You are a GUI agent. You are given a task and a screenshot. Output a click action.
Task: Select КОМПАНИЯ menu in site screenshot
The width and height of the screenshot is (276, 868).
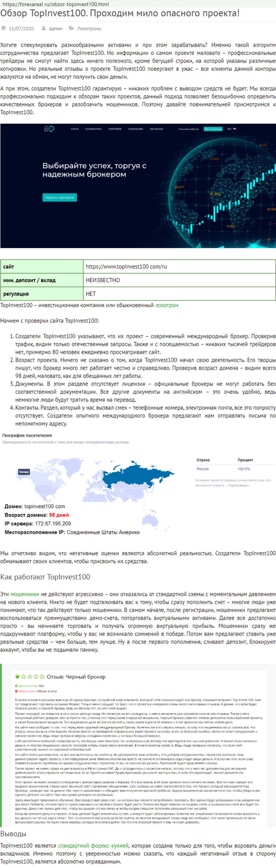pyautogui.click(x=135, y=129)
